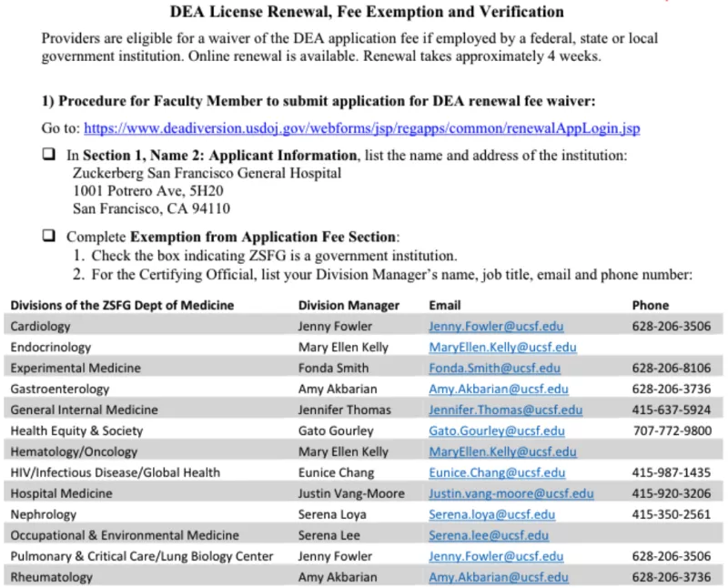Click the 'San Francisco, CA 94110' line
This screenshot has height=588, width=728.
coord(151,208)
